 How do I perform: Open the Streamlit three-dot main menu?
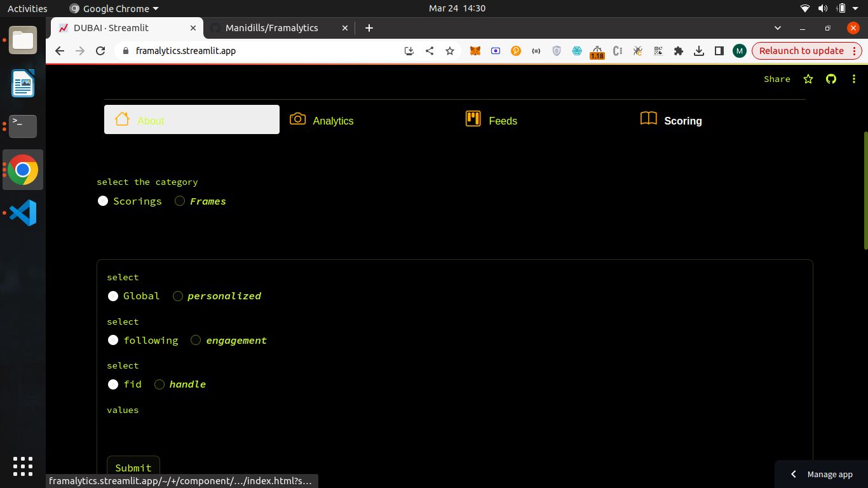[x=854, y=79]
